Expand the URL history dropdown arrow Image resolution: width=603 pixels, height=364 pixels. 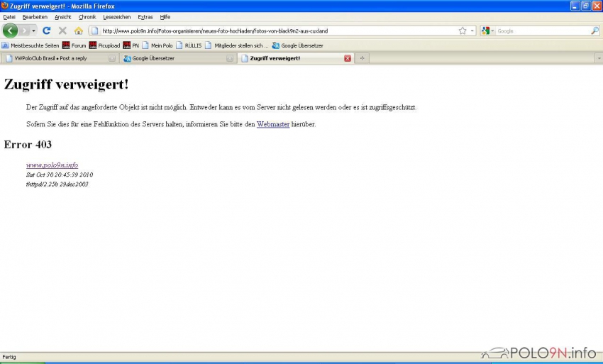[472, 31]
